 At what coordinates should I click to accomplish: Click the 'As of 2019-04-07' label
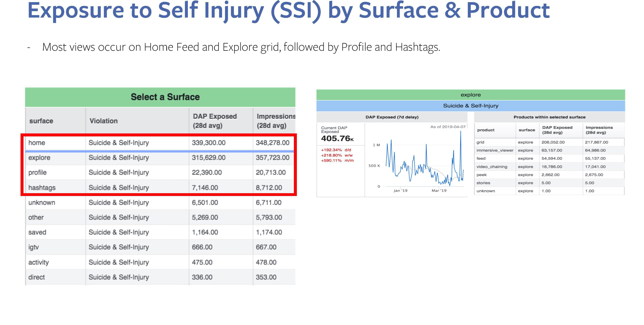point(448,127)
